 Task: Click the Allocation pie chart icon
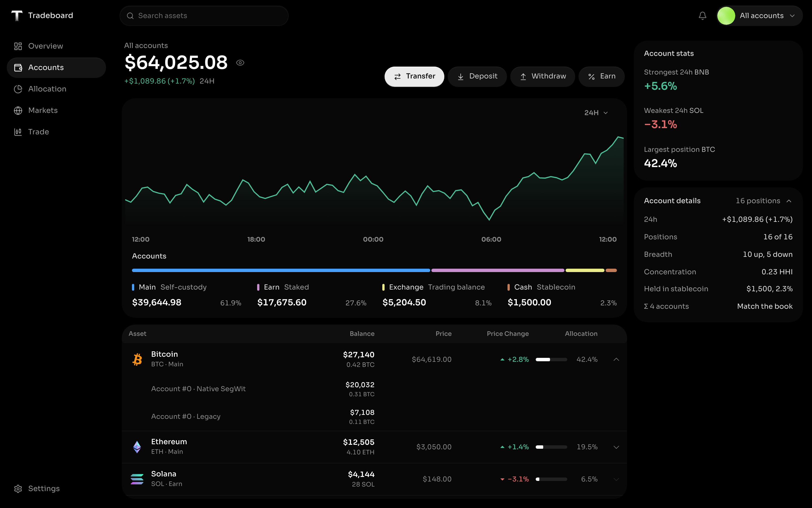tap(18, 89)
